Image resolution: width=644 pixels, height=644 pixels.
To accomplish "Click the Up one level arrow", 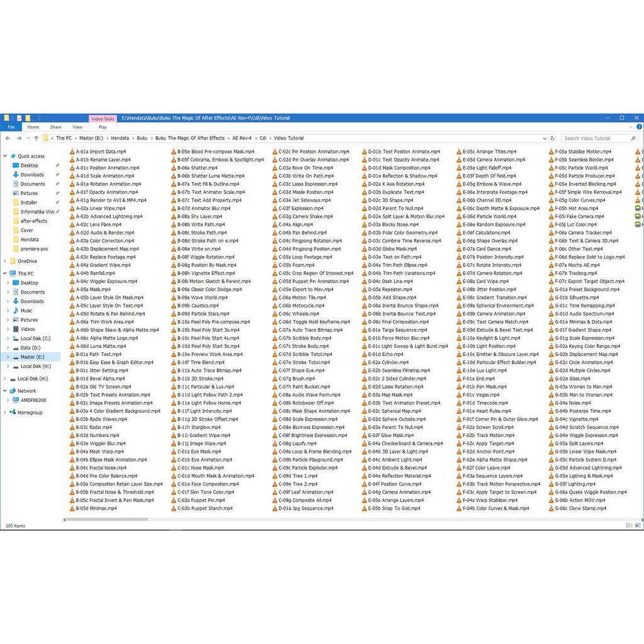I will (x=36, y=138).
